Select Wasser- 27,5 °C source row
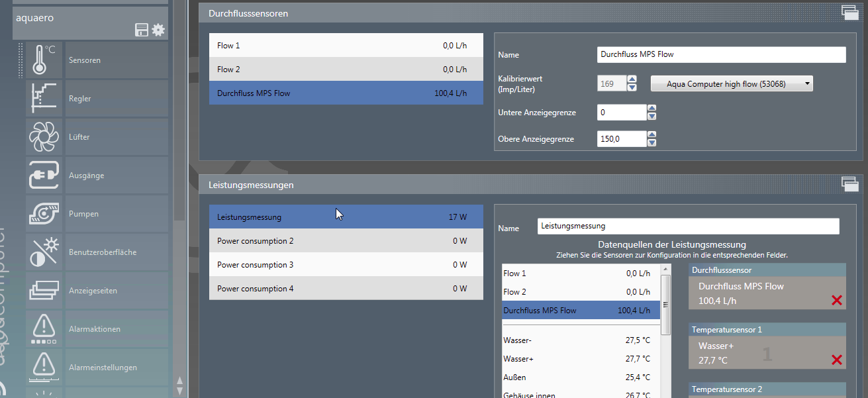 click(x=581, y=340)
